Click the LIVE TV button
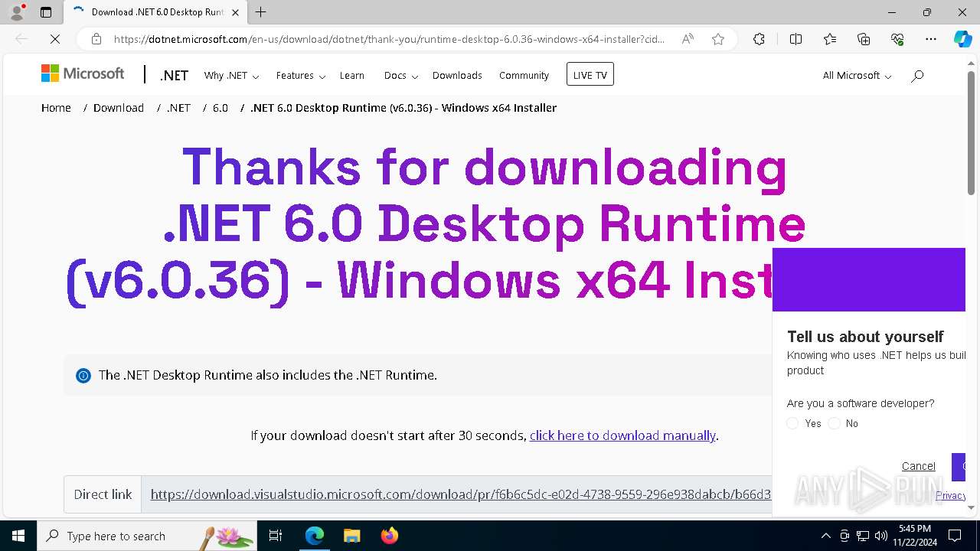 click(x=590, y=74)
